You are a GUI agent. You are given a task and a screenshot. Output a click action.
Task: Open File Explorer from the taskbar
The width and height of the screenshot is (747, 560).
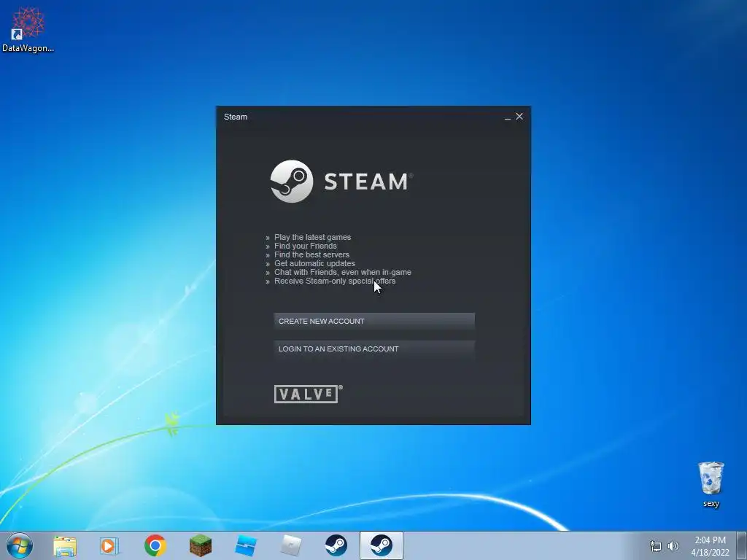pyautogui.click(x=65, y=545)
